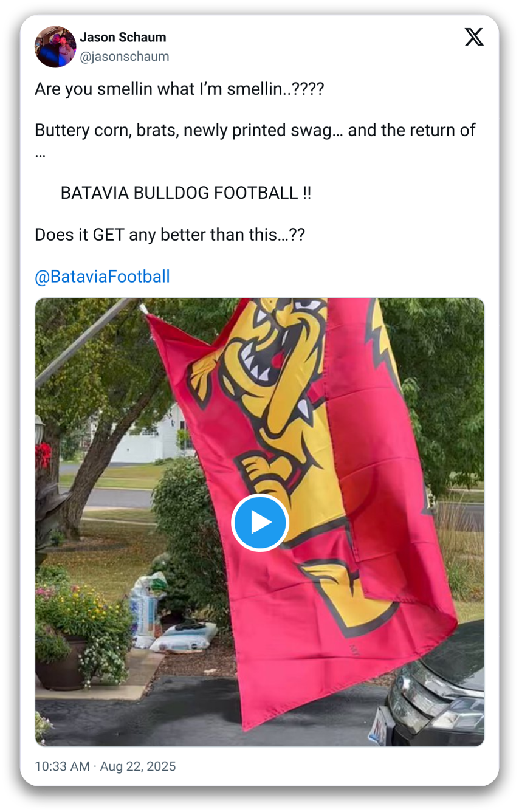Open Jason Schaum's profile avatar
The height and width of the screenshot is (812, 519).
tap(55, 47)
